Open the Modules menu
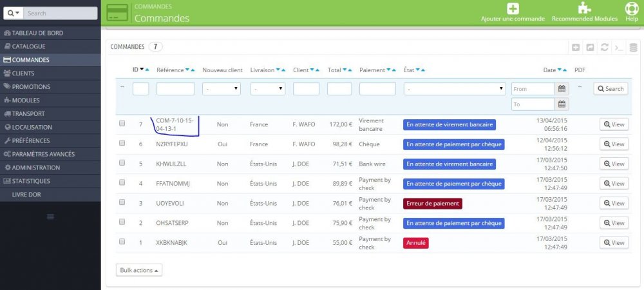 50,101
